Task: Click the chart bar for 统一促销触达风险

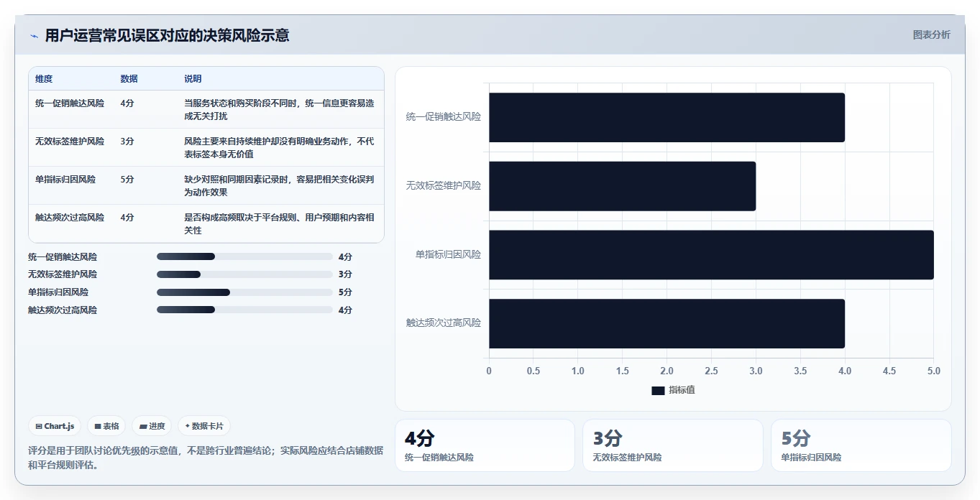Action: coord(667,117)
